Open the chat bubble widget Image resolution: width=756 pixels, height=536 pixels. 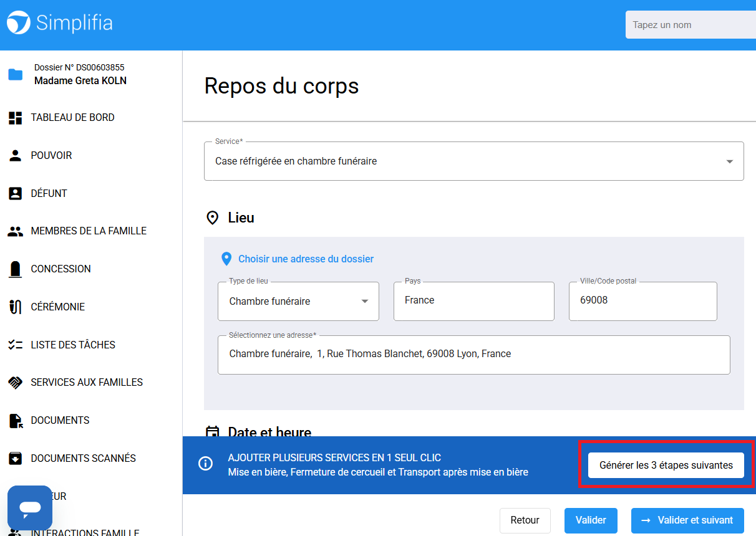click(x=30, y=508)
